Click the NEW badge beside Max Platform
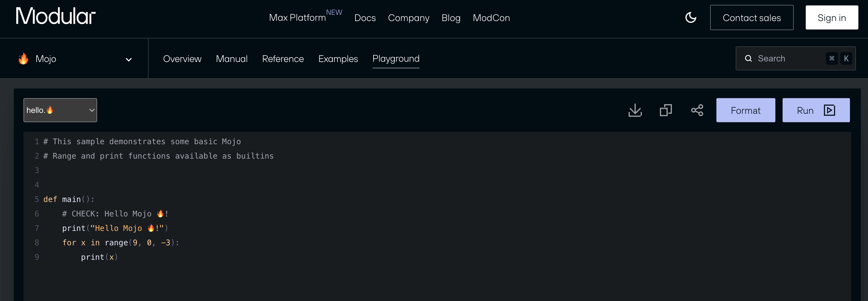The width and height of the screenshot is (868, 301). (334, 12)
